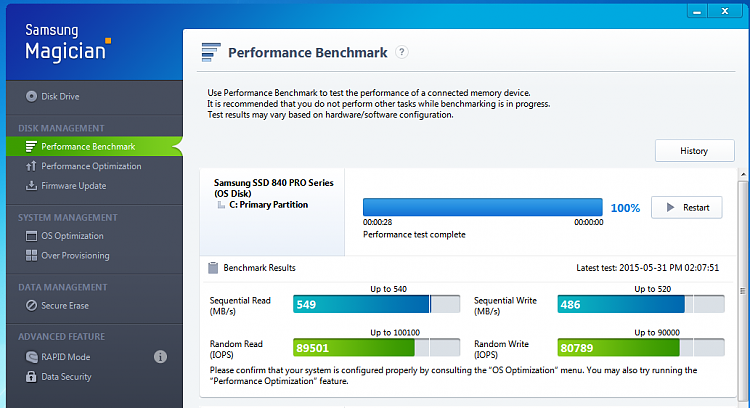Open the benchmark History
This screenshot has height=408, width=750.
tap(695, 151)
